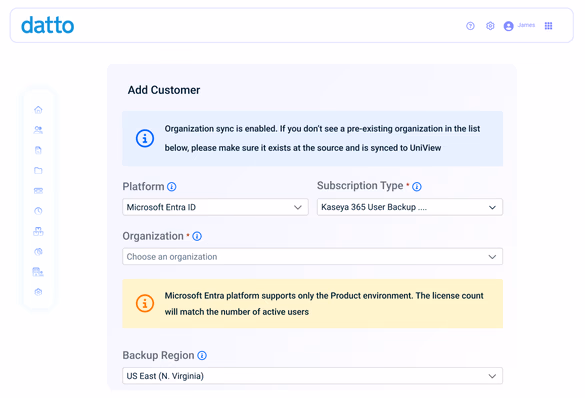Click the orange info icon in warning banner
This screenshot has width=585, height=398.
click(x=145, y=303)
